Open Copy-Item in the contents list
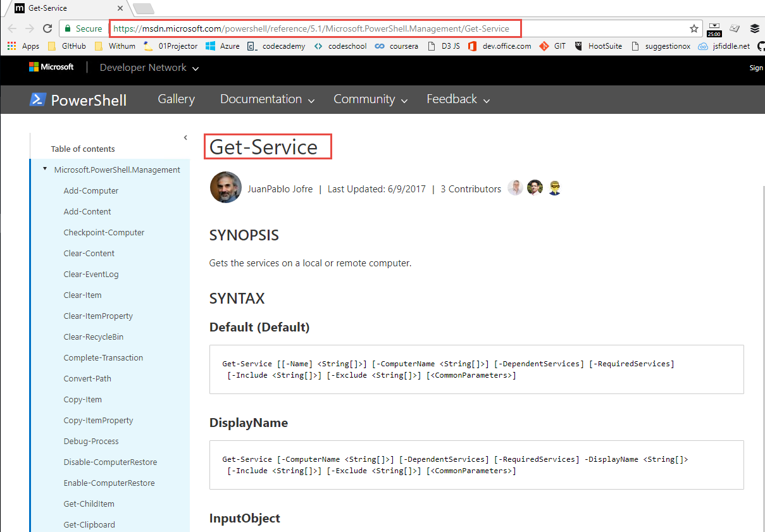Image resolution: width=765 pixels, height=532 pixels. (x=82, y=399)
